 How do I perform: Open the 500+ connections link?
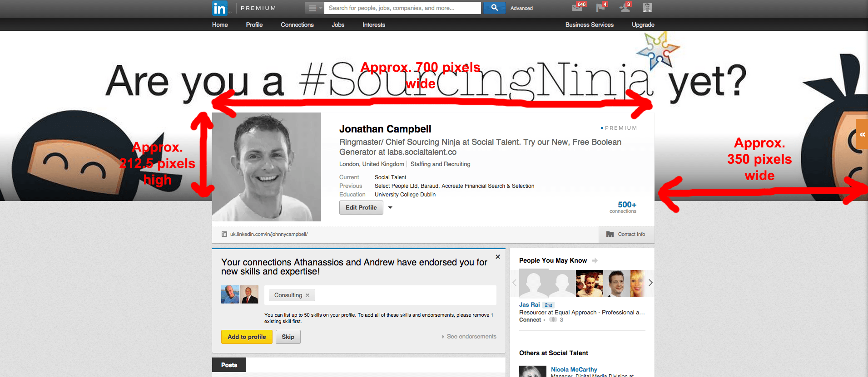pos(624,207)
